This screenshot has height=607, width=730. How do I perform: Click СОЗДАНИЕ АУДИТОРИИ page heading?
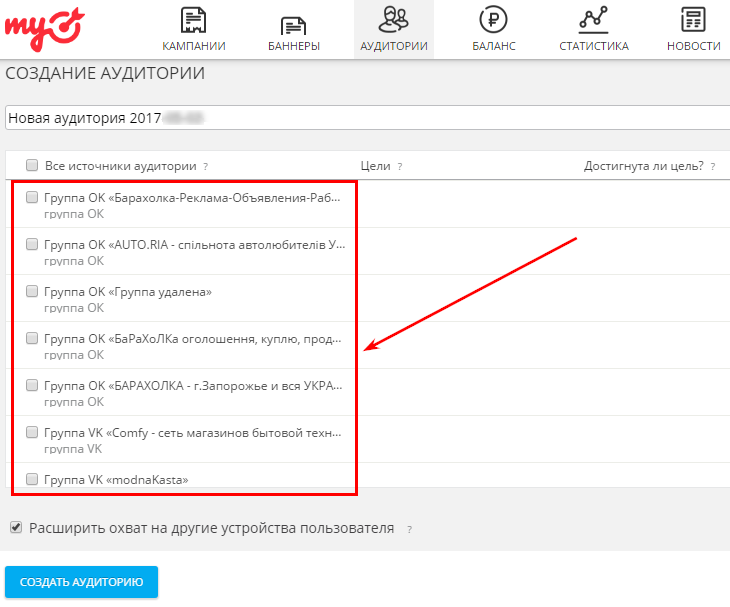(105, 74)
